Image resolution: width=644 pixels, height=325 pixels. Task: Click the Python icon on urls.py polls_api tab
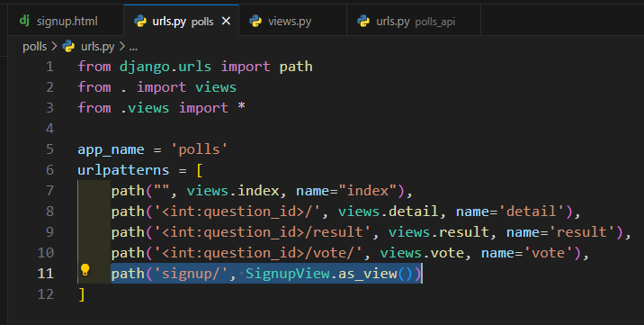pyautogui.click(x=363, y=21)
